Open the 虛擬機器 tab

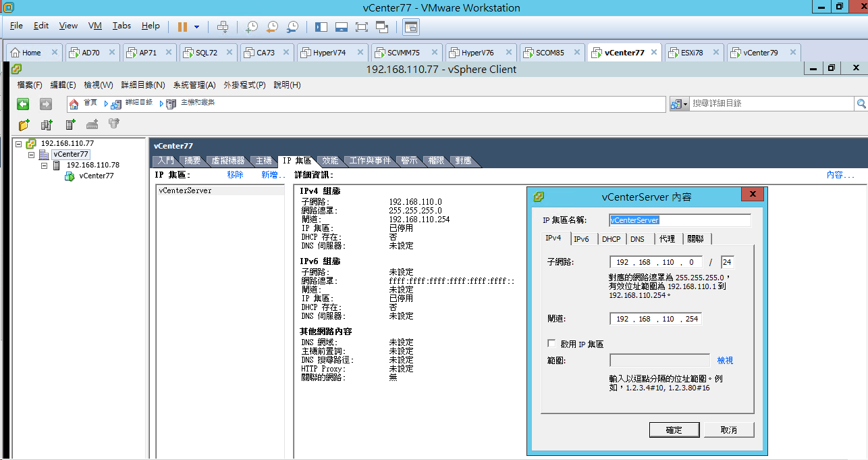pyautogui.click(x=227, y=161)
